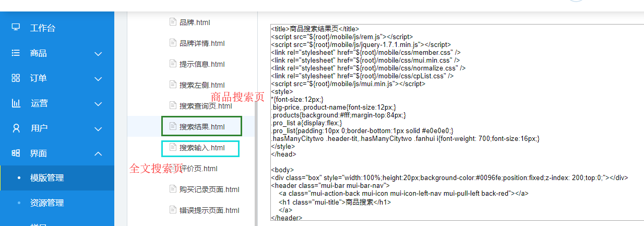
Task: Open template file 评价页.html
Action: click(x=198, y=168)
